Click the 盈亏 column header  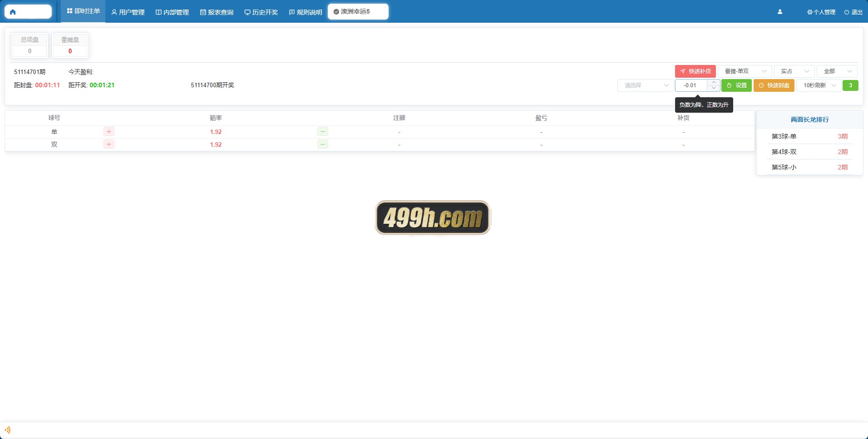(541, 118)
